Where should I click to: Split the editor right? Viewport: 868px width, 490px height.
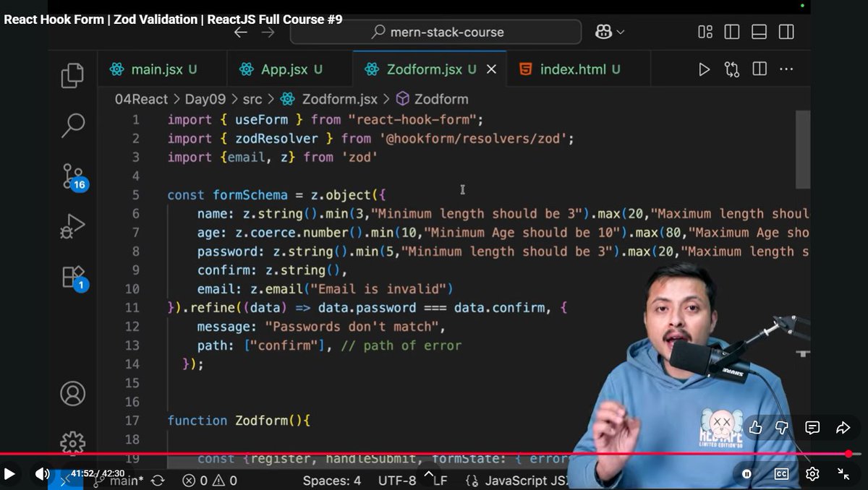pyautogui.click(x=759, y=69)
